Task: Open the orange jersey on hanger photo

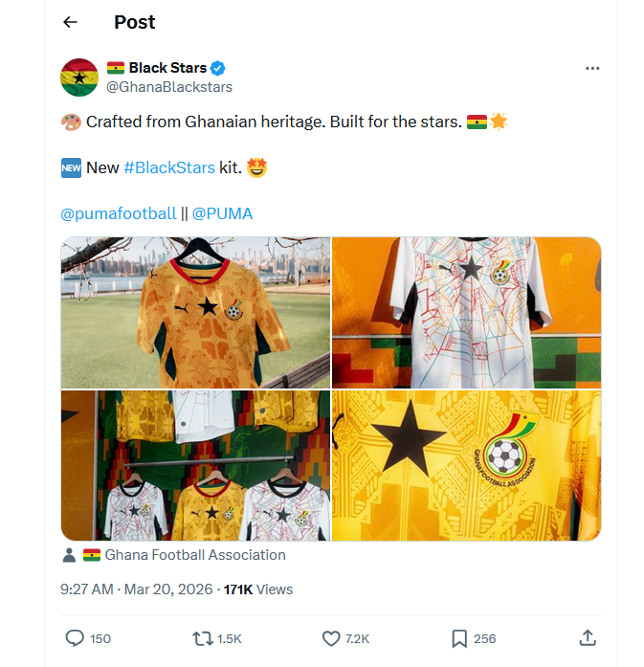Action: tap(195, 312)
